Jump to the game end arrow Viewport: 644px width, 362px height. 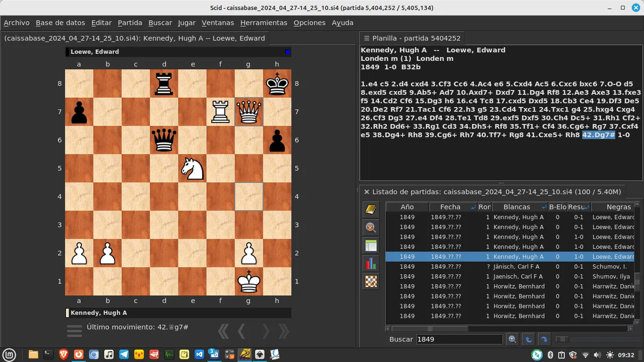point(284,331)
